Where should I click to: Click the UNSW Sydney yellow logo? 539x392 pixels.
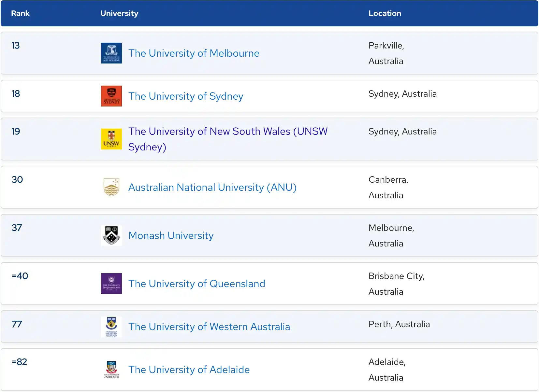(111, 139)
